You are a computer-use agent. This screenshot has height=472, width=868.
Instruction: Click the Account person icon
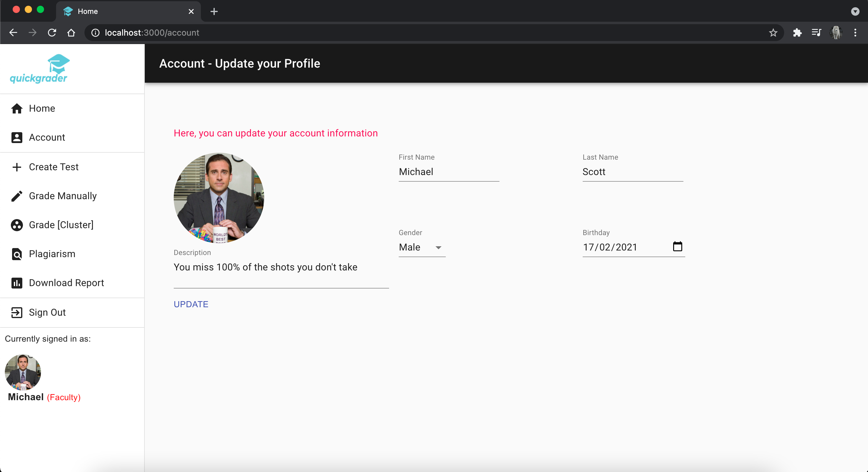pyautogui.click(x=17, y=138)
